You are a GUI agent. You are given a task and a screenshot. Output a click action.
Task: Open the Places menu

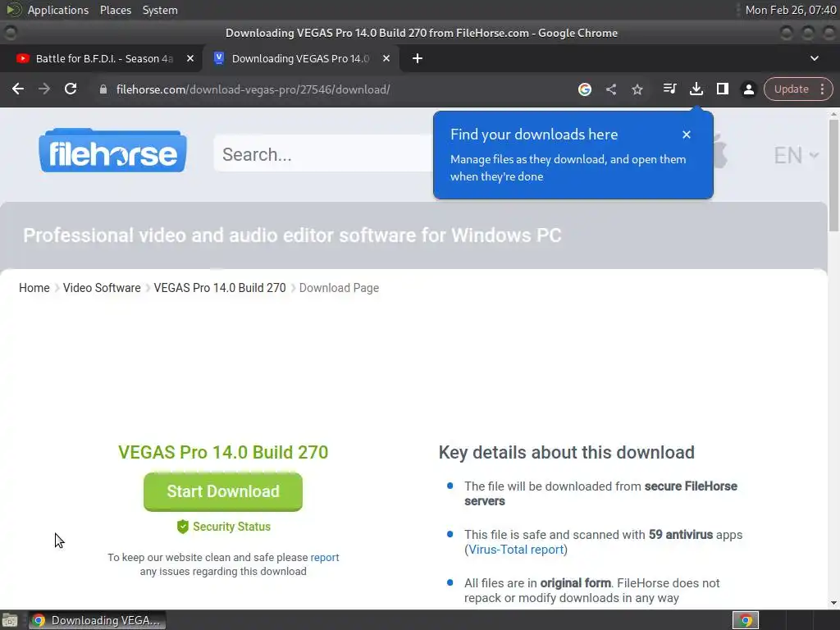[115, 10]
